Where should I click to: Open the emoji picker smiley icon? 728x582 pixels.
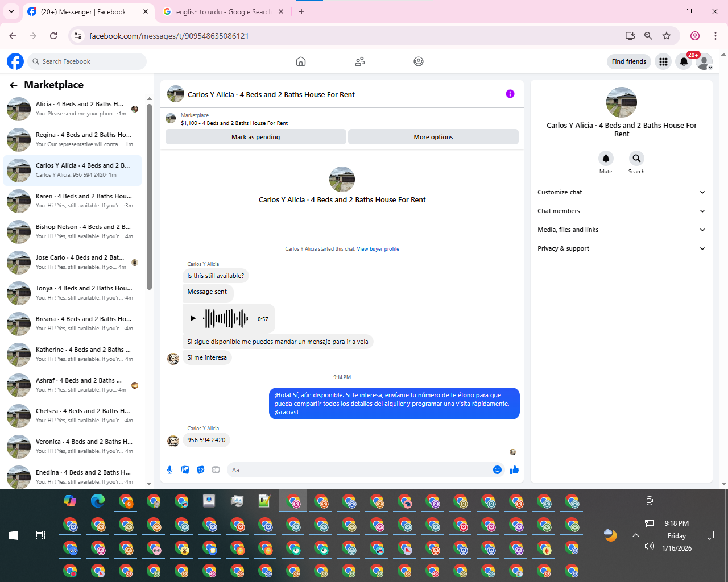(497, 470)
